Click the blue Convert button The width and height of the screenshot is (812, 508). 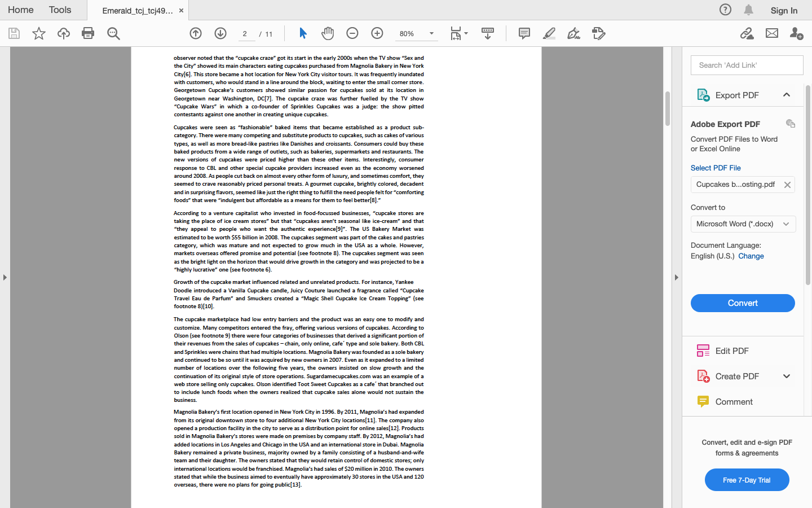743,303
